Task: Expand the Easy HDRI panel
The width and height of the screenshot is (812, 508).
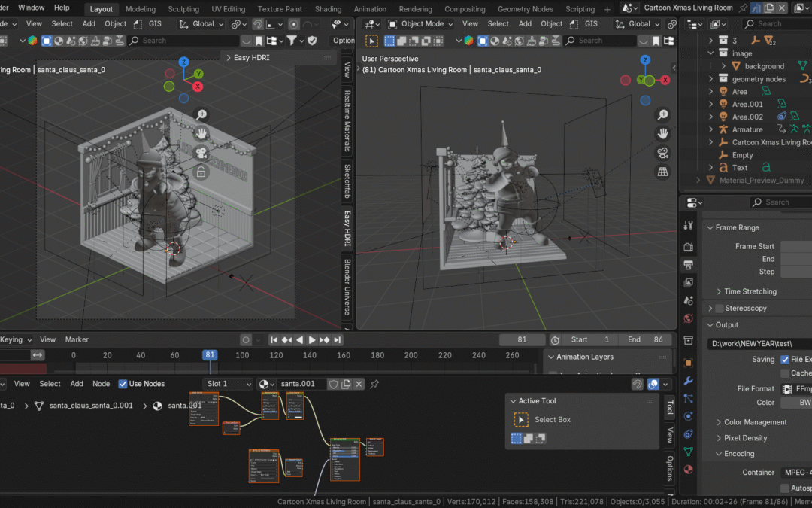Action: pos(229,58)
